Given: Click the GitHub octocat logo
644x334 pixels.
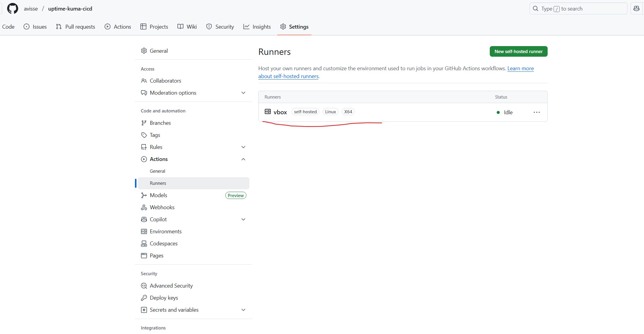Looking at the screenshot, I should pyautogui.click(x=13, y=8).
